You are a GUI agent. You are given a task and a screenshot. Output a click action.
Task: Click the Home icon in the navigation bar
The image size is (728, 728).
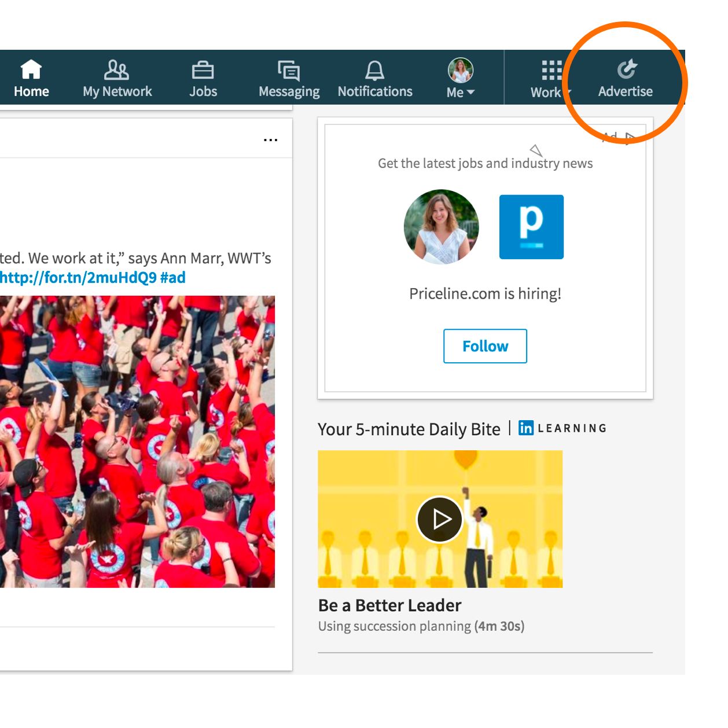[x=31, y=70]
